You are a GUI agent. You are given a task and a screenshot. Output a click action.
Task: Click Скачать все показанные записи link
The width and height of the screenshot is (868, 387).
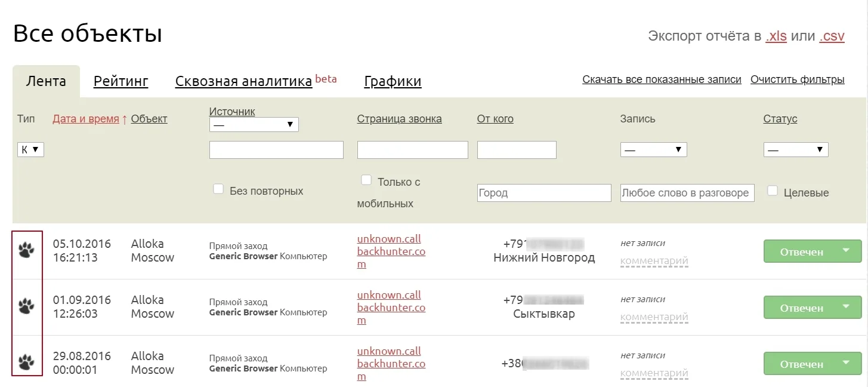[x=662, y=79]
